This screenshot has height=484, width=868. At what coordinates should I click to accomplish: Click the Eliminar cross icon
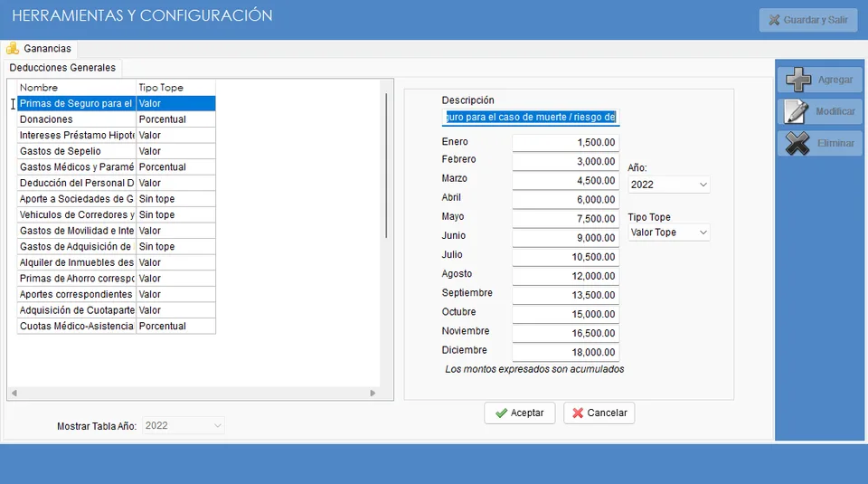pyautogui.click(x=797, y=144)
